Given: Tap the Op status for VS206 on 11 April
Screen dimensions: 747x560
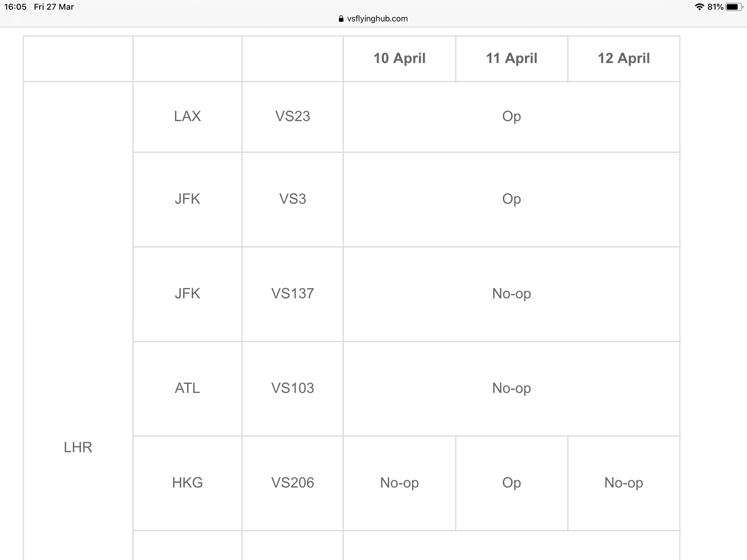Looking at the screenshot, I should pos(512,483).
